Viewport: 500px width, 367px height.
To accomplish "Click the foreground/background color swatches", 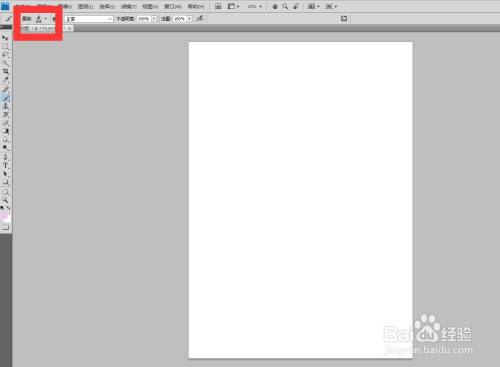I will pos(6,217).
